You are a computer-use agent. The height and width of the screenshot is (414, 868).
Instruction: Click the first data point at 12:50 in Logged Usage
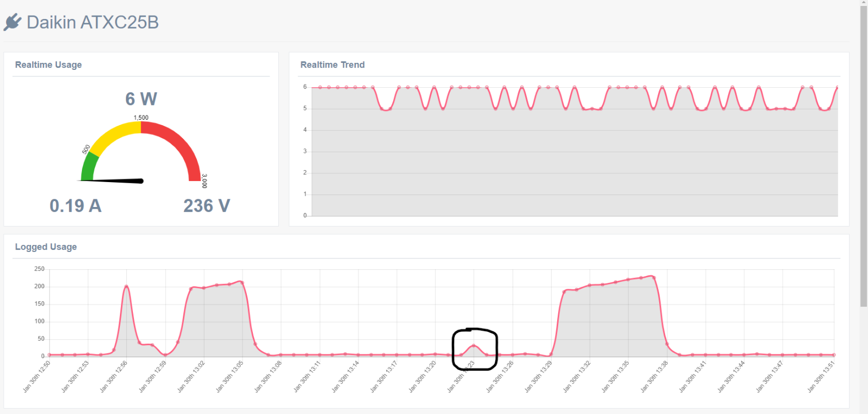[x=49, y=355]
